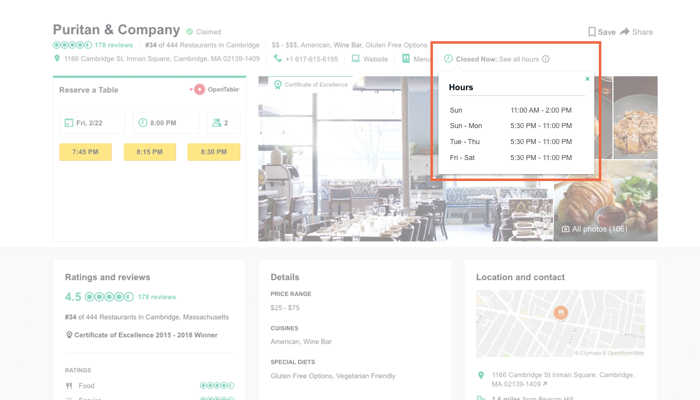Click the Fri - Sat hours row
This screenshot has width=700, height=400.
[511, 158]
